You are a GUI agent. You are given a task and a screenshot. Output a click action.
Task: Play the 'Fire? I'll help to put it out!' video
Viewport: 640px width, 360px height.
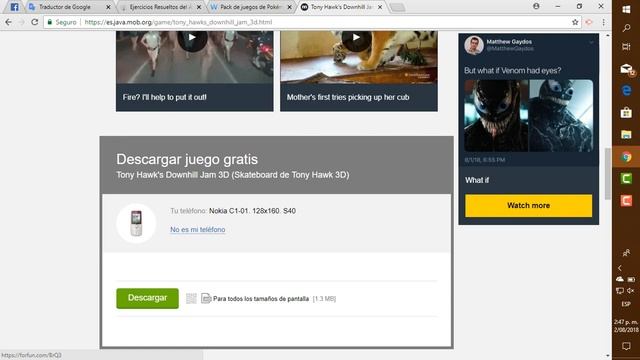click(192, 38)
